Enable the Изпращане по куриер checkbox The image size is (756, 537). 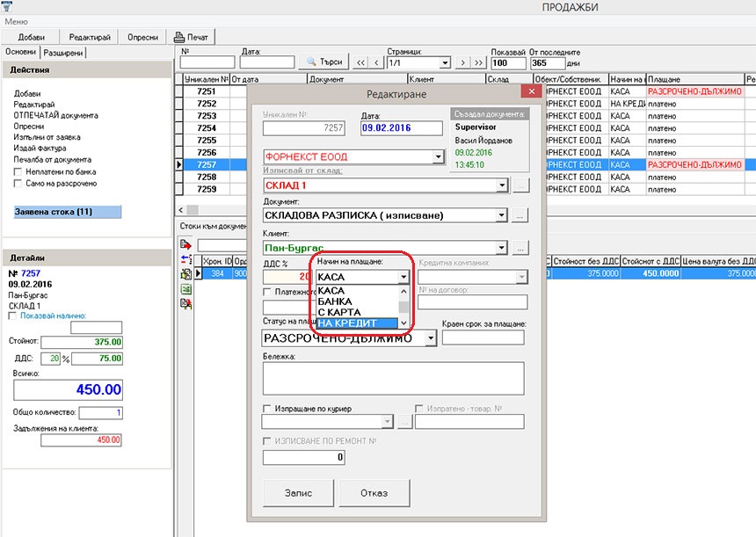point(268,409)
